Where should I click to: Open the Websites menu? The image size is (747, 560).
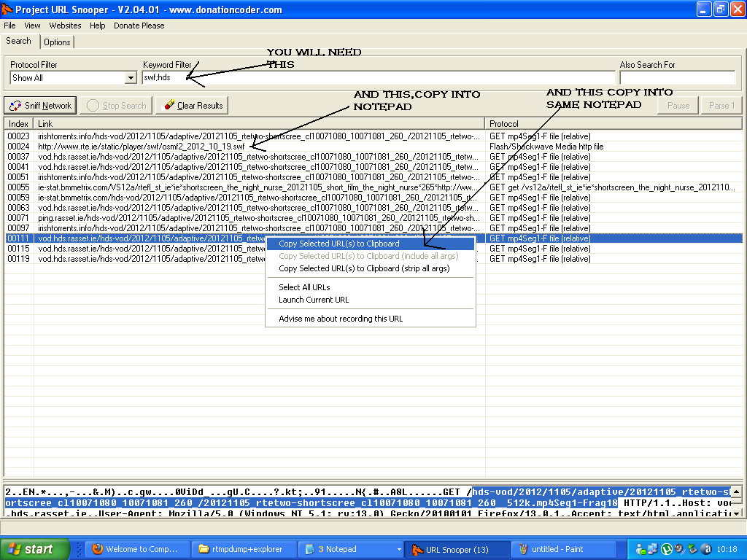pos(65,26)
